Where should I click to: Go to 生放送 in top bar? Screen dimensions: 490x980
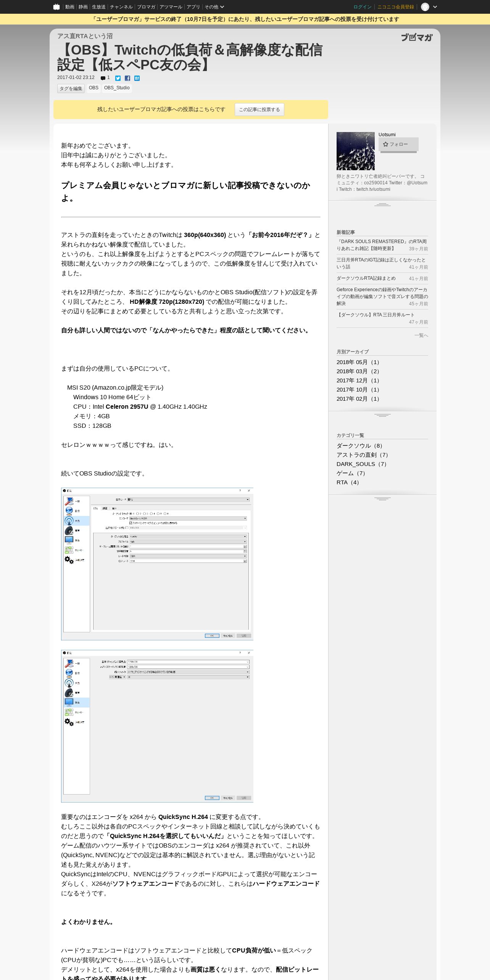99,7
